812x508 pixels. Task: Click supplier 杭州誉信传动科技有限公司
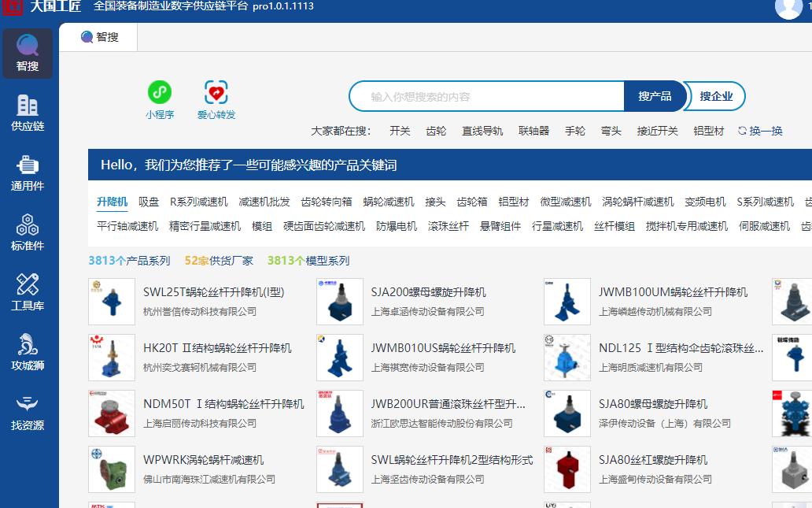coord(200,312)
